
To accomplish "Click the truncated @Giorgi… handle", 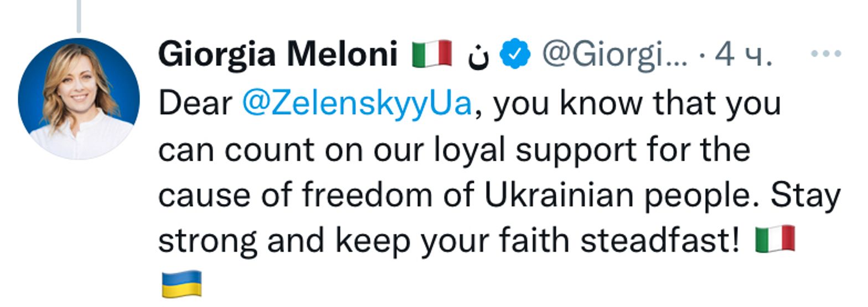I will [x=614, y=54].
